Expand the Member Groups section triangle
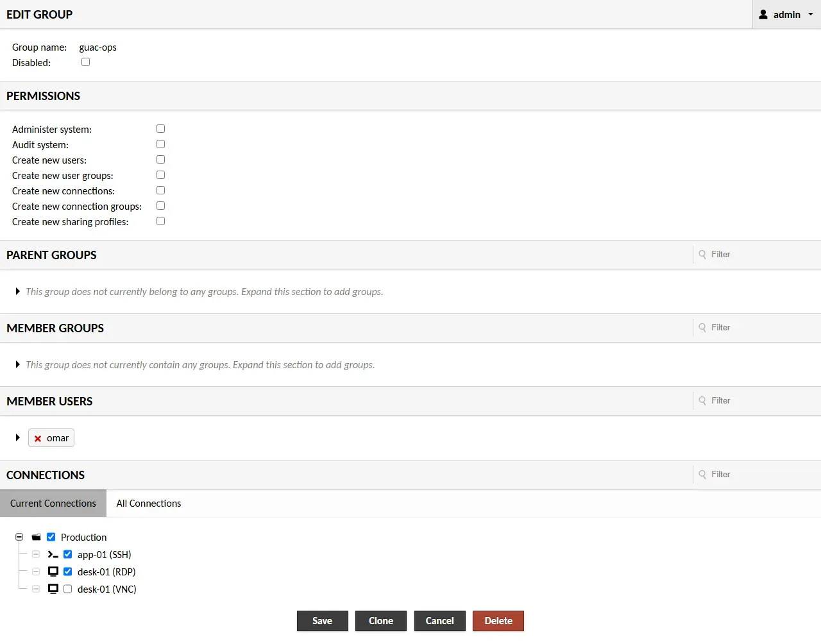Viewport: 821px width, 644px height. (x=17, y=364)
